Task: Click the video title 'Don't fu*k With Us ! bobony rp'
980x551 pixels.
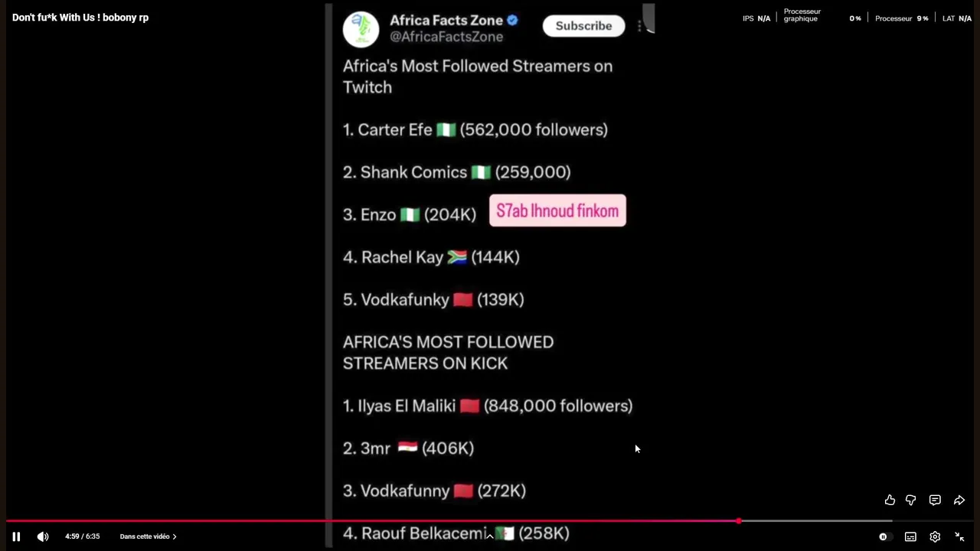Action: [80, 18]
